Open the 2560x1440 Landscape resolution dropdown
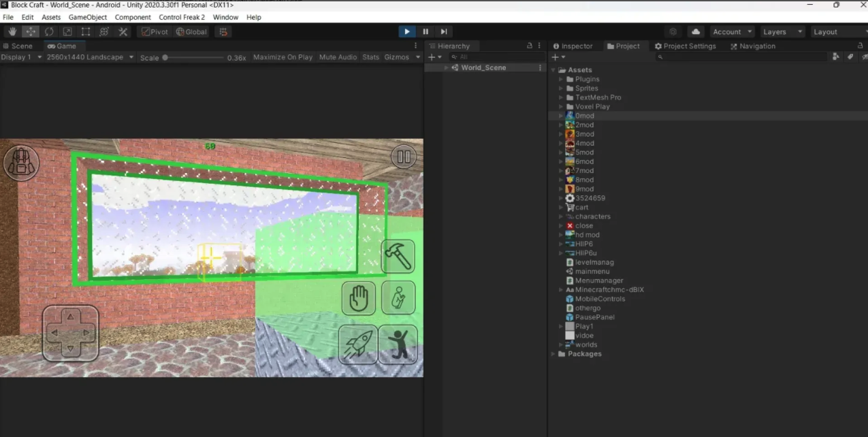Image resolution: width=868 pixels, height=437 pixels. pyautogui.click(x=91, y=57)
